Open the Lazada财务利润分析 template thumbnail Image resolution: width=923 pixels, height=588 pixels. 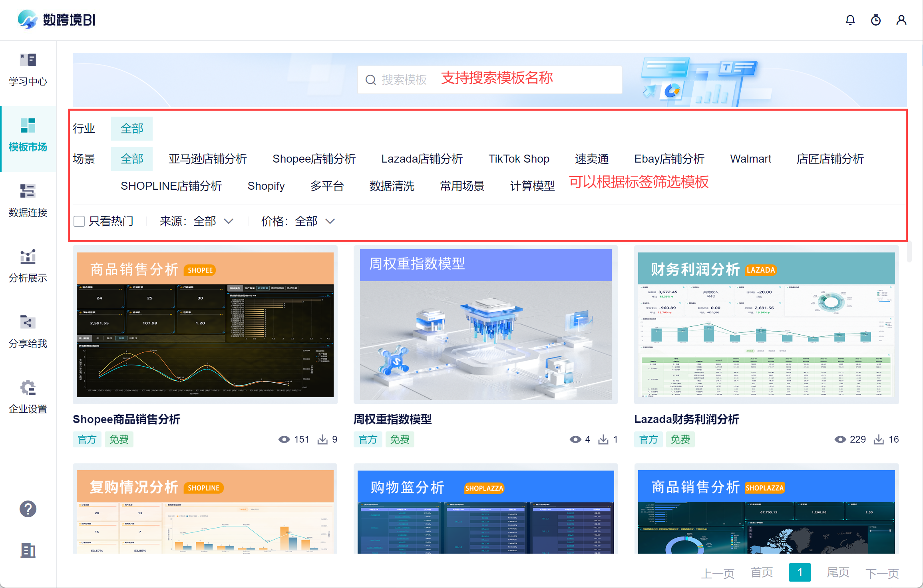[766, 324]
